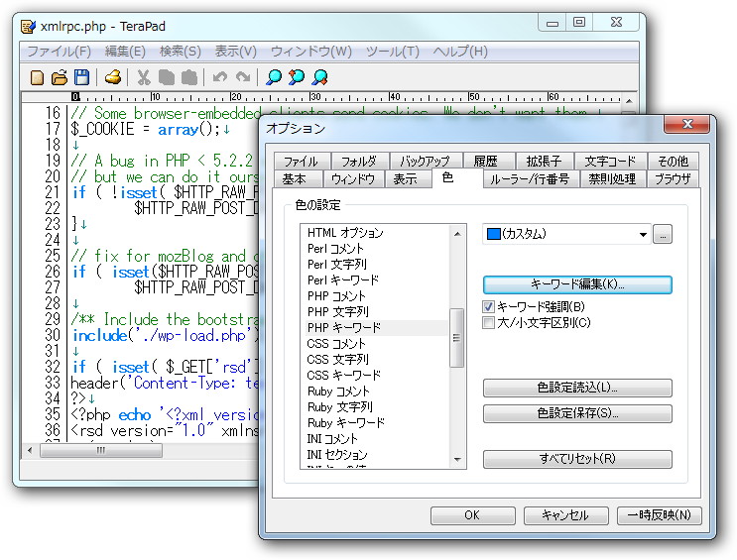Click the Open folder toolbar icon
The height and width of the screenshot is (560, 737).
coord(60,77)
